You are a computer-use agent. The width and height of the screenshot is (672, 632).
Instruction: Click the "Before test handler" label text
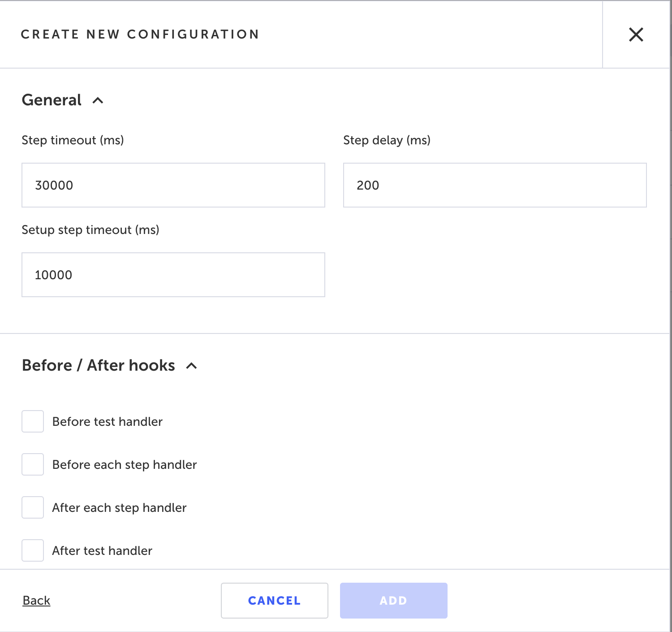(107, 422)
